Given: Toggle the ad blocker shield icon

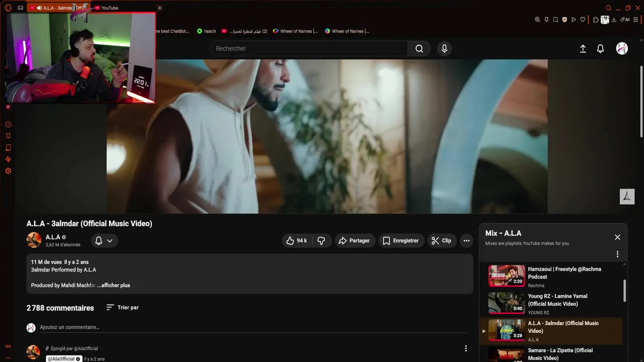Looking at the screenshot, I should (565, 20).
